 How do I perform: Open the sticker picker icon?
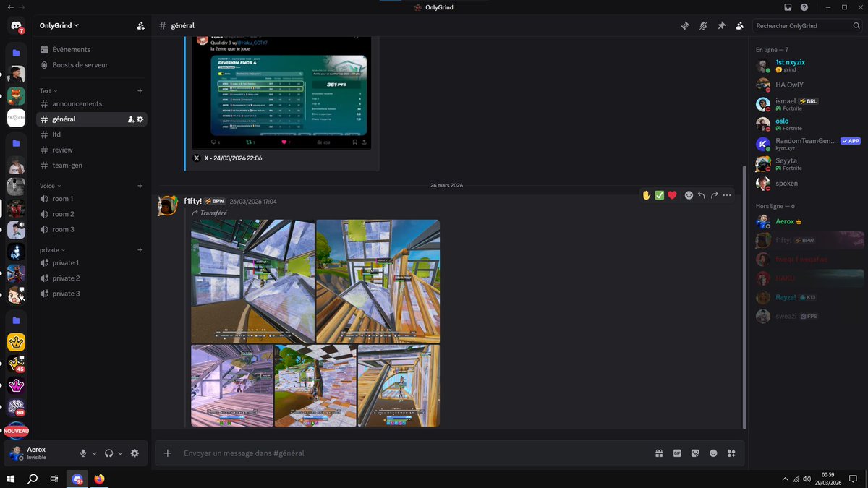click(x=695, y=453)
